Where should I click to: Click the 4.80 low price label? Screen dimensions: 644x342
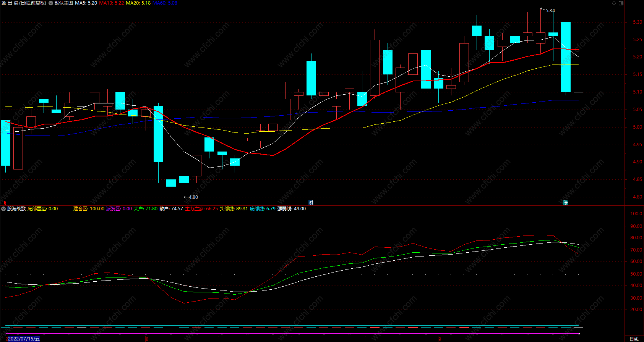pyautogui.click(x=193, y=197)
